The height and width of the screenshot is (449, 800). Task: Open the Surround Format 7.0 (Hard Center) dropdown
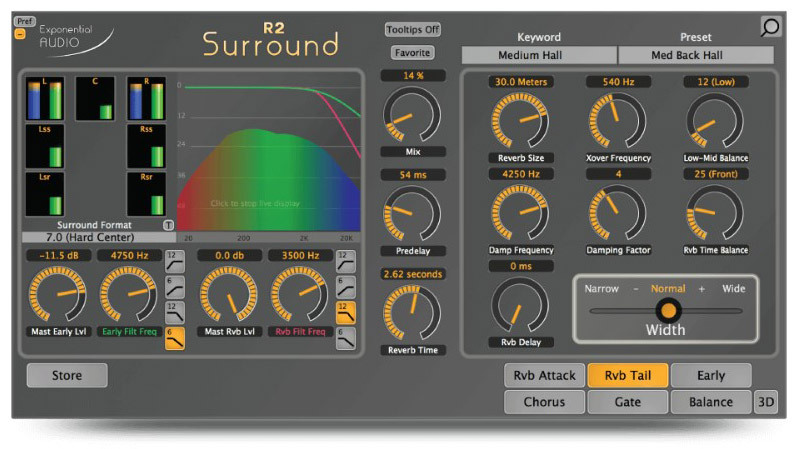point(98,238)
